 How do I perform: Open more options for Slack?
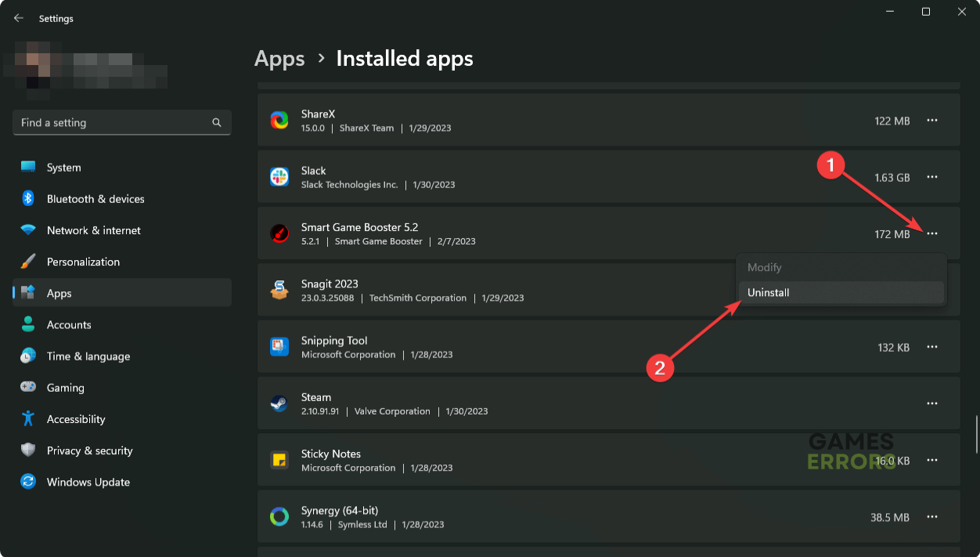coord(931,177)
